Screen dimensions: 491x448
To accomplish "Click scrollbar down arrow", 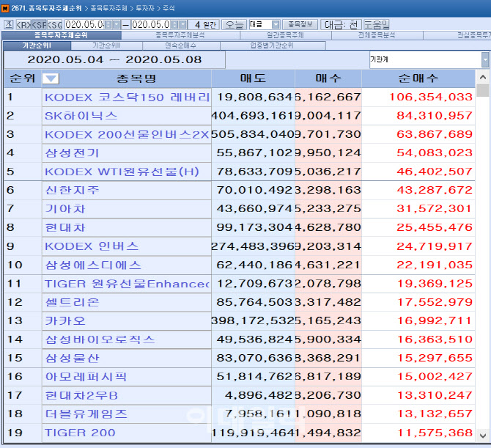I will coord(483,436).
